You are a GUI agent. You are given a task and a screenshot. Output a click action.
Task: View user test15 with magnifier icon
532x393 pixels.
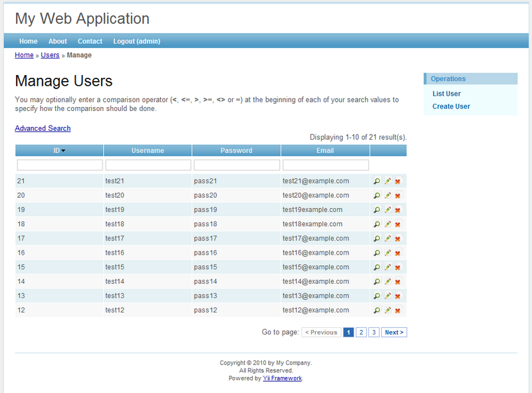point(377,267)
